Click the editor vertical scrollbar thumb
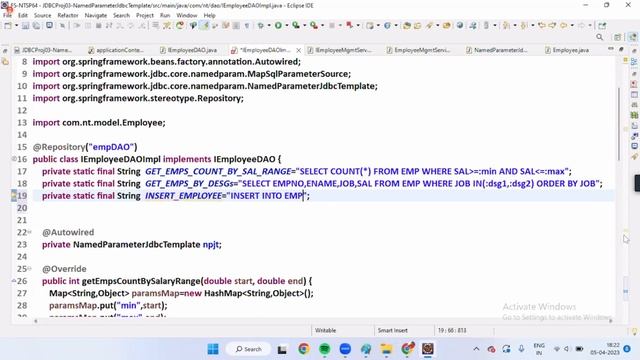The height and width of the screenshot is (360, 640). [x=619, y=123]
